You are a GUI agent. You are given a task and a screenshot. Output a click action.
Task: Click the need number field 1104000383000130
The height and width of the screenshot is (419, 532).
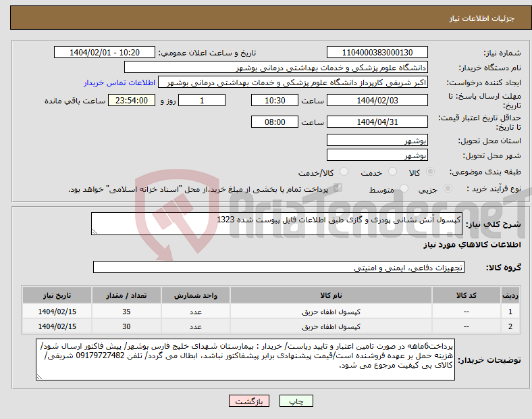coord(377,53)
